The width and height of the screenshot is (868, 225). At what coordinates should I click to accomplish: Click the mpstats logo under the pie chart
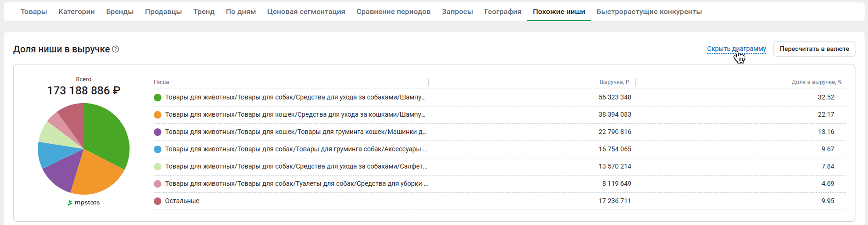click(x=83, y=202)
